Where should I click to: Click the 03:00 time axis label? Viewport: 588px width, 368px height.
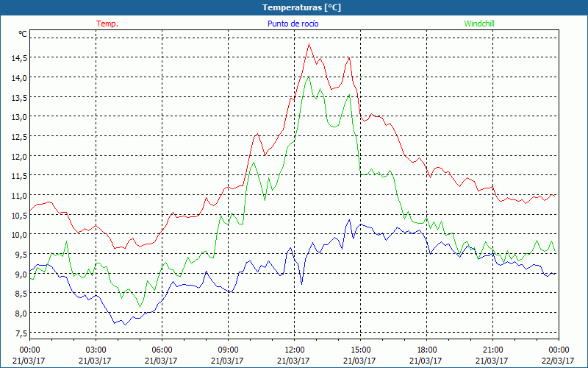point(96,350)
